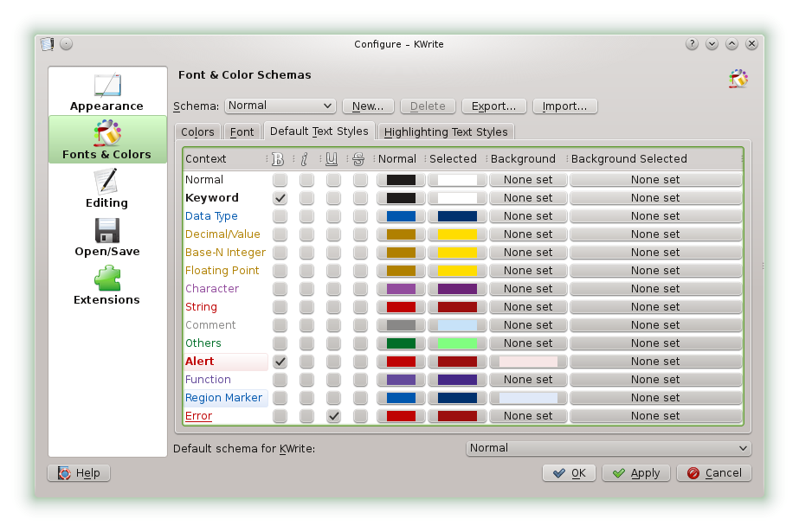
Task: Click the Bold column header icon
Action: [278, 159]
